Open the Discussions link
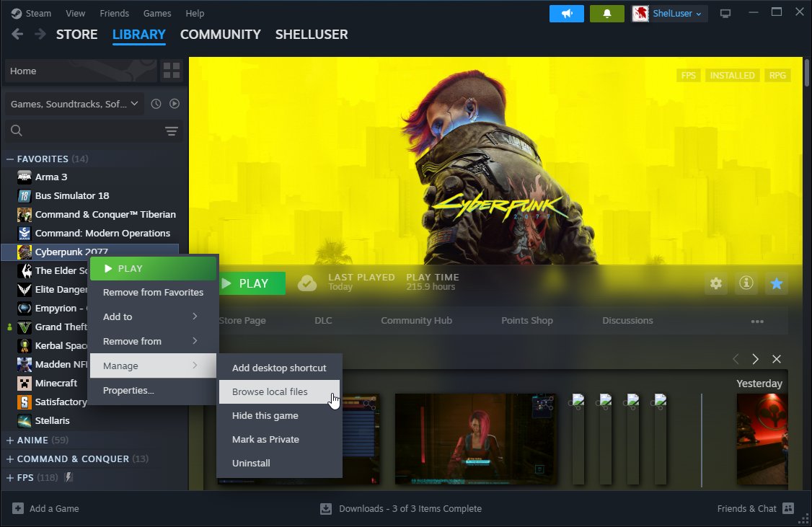812x527 pixels. (x=627, y=320)
